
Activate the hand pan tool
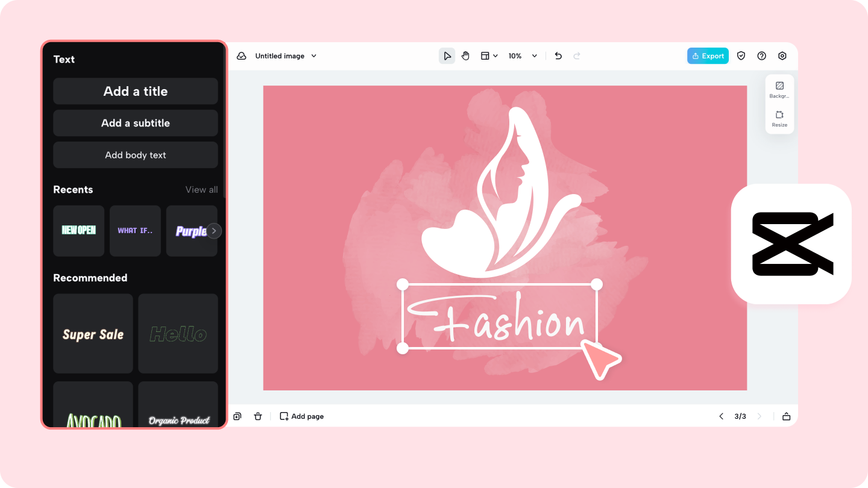(465, 55)
